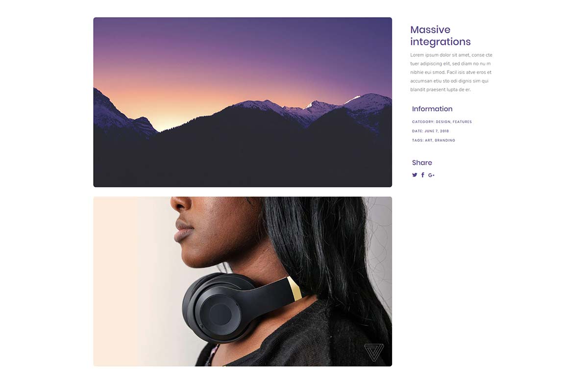Open the Features category link

pyautogui.click(x=462, y=122)
